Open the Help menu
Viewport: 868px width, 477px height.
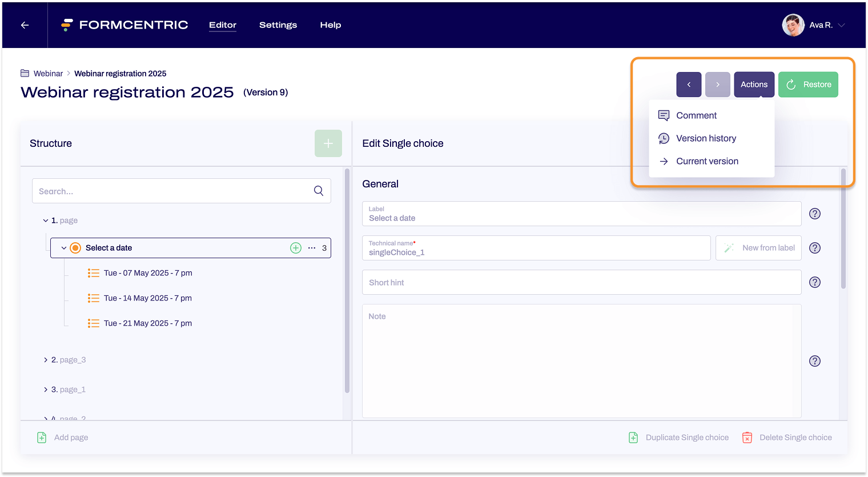(331, 25)
